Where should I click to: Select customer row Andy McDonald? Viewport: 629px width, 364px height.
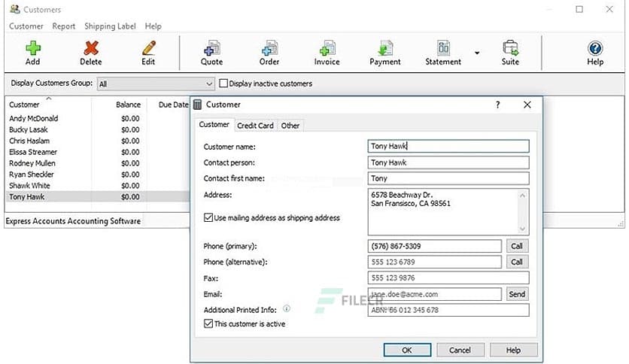(98, 118)
